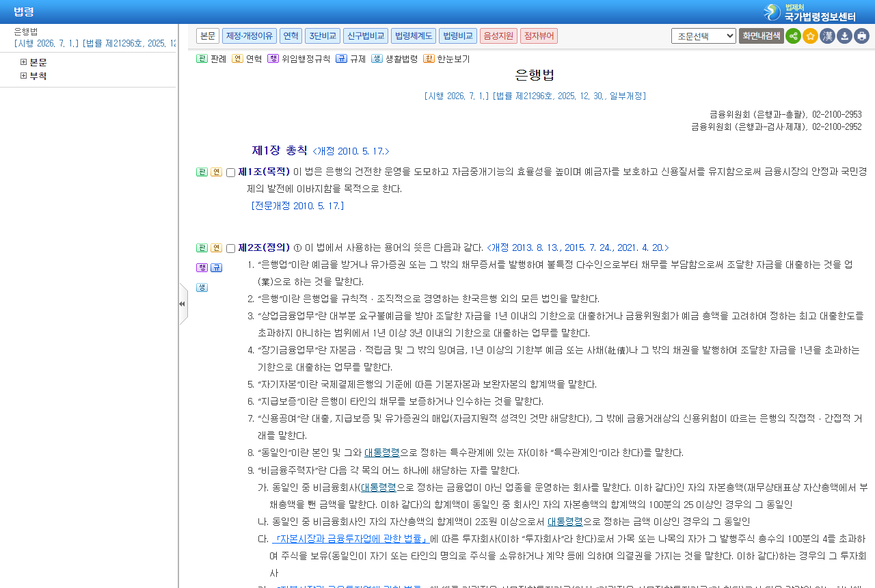875x588 pixels.
Task: Click the green share icon
Action: [x=793, y=36]
